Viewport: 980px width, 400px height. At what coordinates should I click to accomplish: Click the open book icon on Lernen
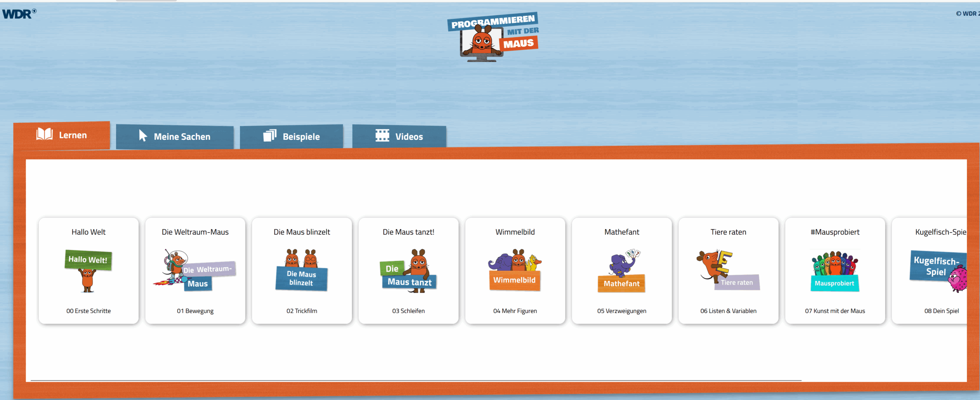click(44, 134)
